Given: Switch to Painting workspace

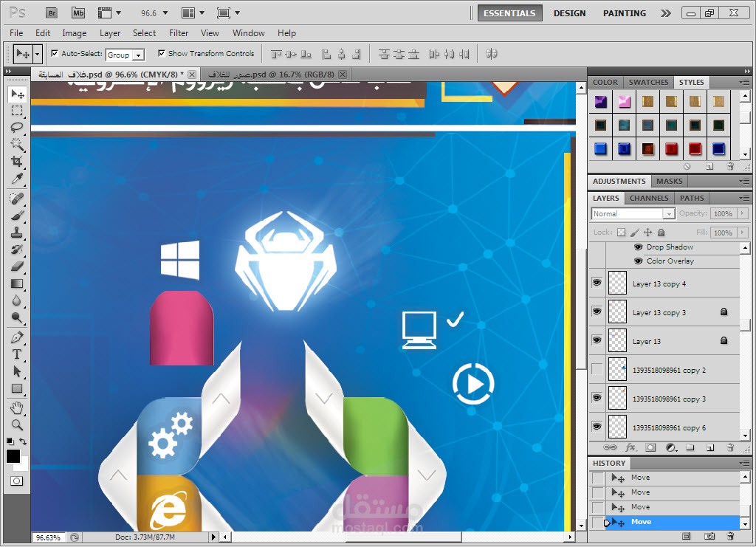Looking at the screenshot, I should [x=625, y=13].
